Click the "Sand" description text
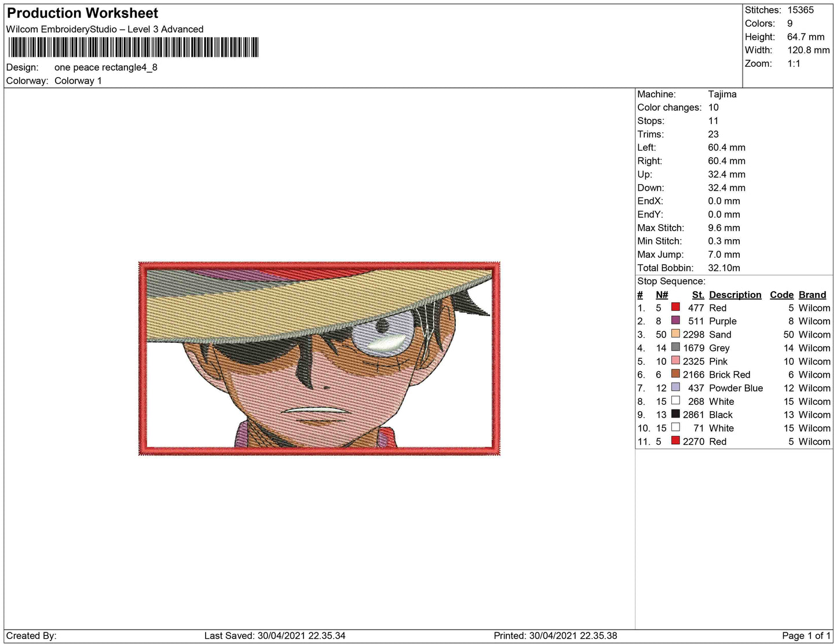The image size is (837, 644). coord(720,334)
